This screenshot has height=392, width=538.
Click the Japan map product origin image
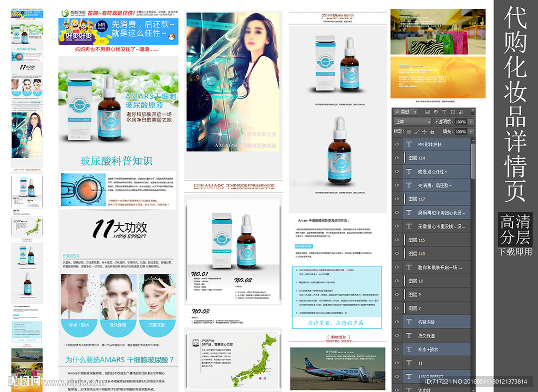[x=233, y=359]
